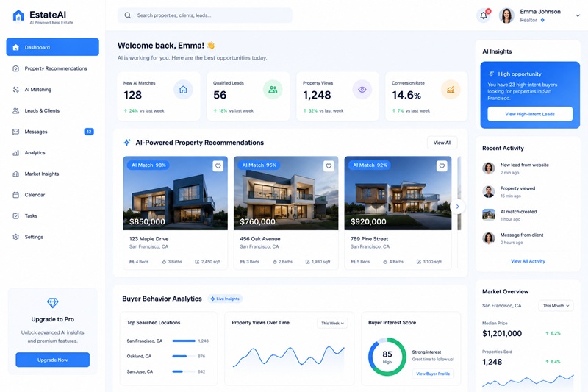Open the $920,000 property photo
This screenshot has height=392, width=588.
[x=398, y=193]
